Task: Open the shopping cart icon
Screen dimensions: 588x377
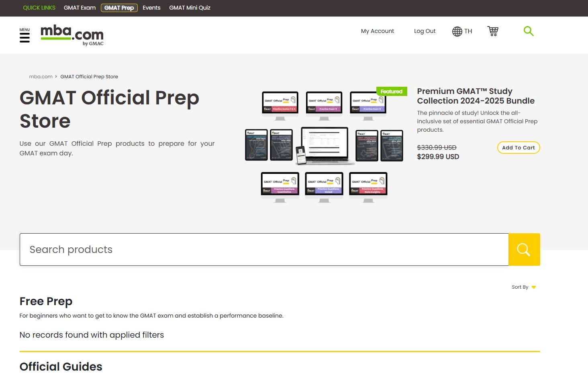Action: click(493, 31)
